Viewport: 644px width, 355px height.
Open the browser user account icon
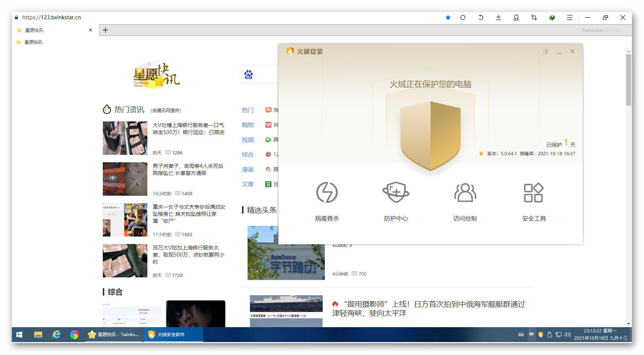pyautogui.click(x=516, y=17)
